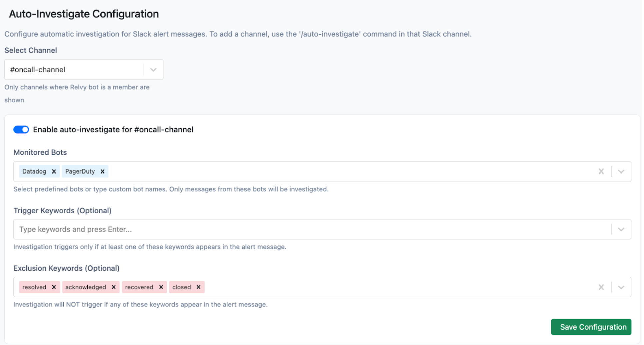Clear all exclusion keywords

coord(601,287)
